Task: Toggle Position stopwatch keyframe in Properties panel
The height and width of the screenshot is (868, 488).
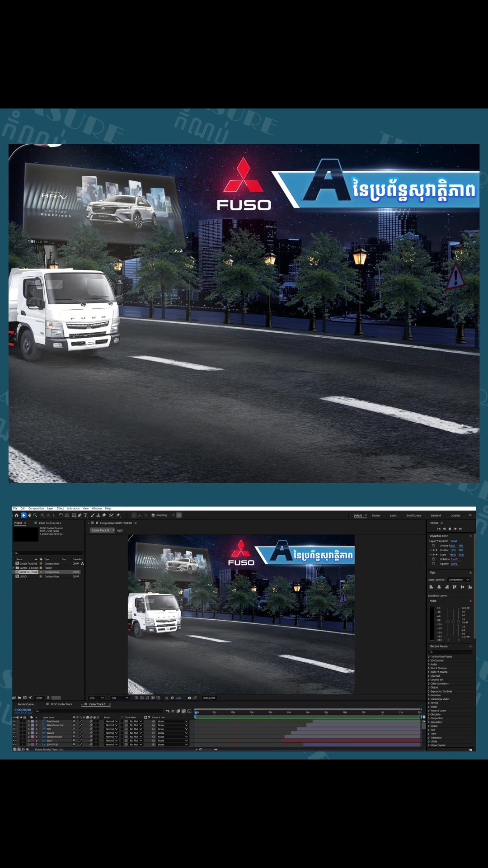Action: [x=434, y=550]
